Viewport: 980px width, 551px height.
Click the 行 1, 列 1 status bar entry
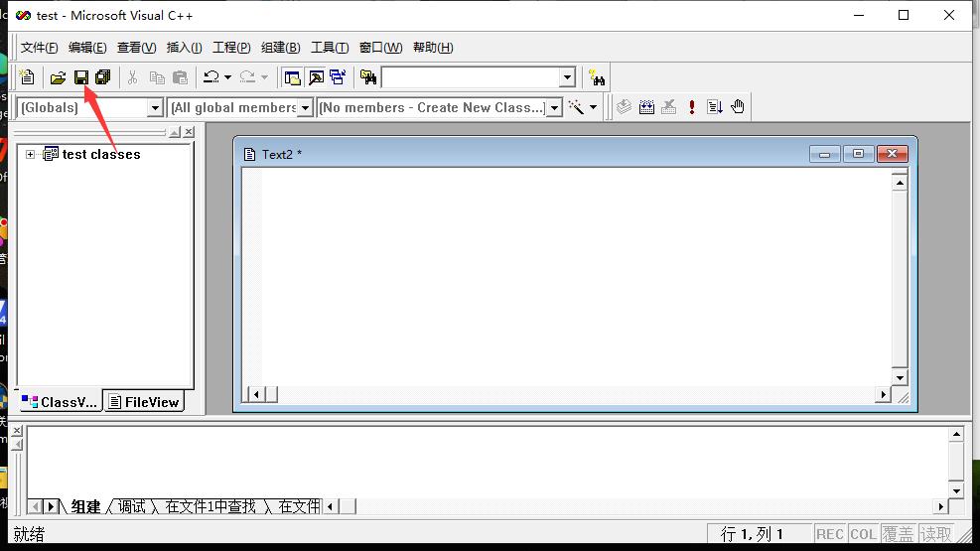752,534
